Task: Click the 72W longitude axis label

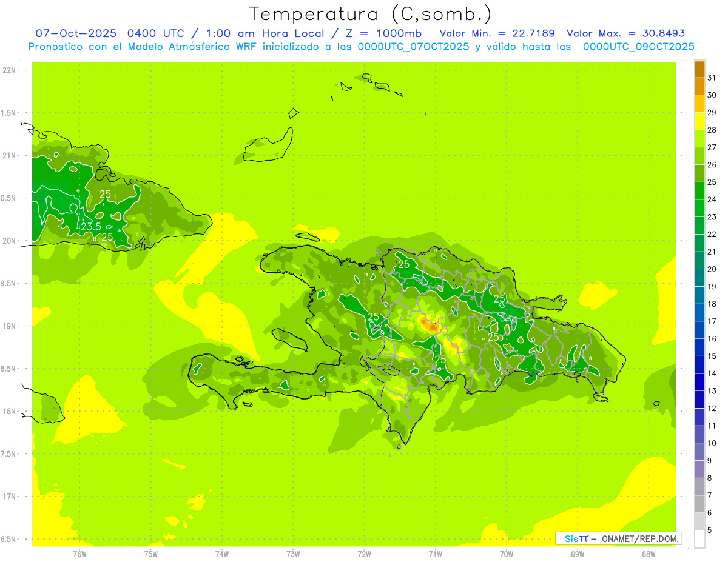Action: pos(364,554)
